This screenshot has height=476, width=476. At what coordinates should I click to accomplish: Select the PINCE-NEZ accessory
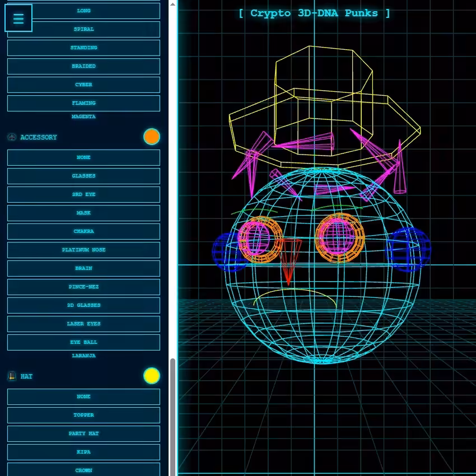coord(83,287)
